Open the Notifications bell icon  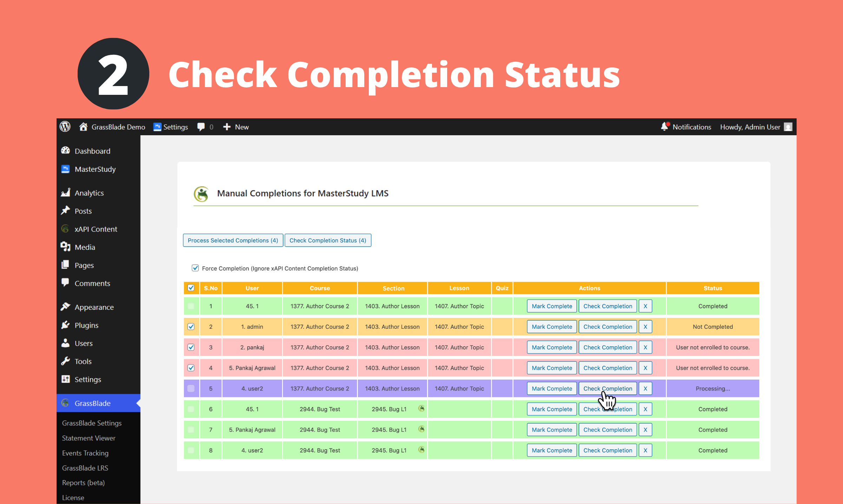665,126
